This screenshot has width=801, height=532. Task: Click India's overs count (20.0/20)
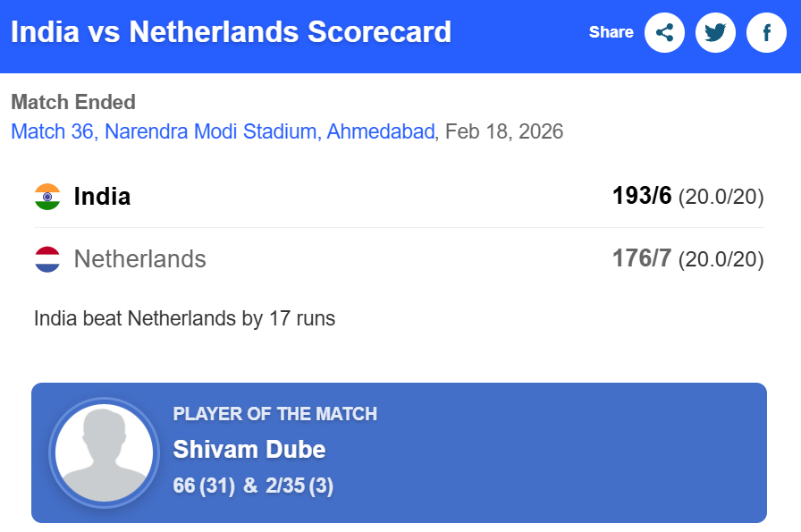click(721, 198)
